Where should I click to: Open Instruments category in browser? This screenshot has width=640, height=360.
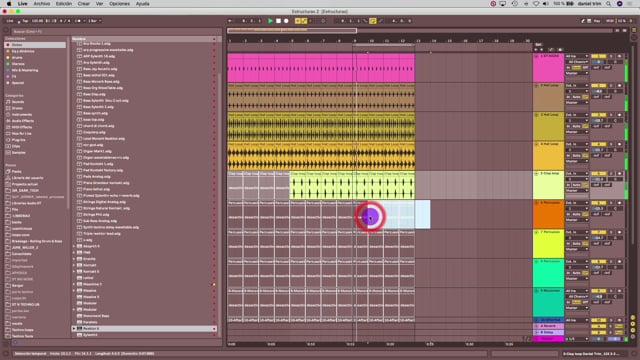[x=21, y=115]
